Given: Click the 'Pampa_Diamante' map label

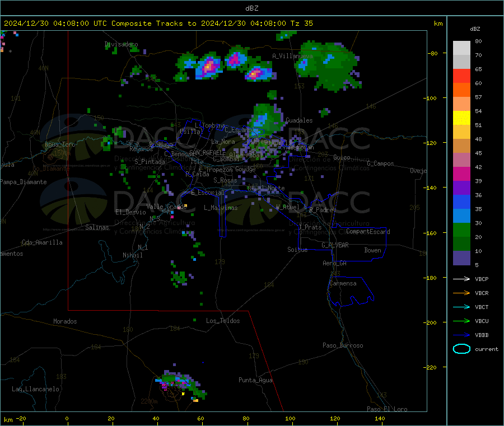Looking at the screenshot, I should coord(23,182).
